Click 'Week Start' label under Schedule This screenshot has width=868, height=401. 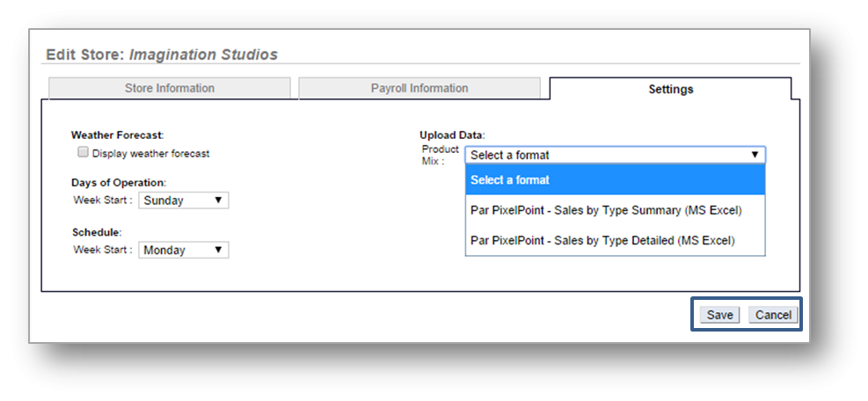[x=102, y=251]
